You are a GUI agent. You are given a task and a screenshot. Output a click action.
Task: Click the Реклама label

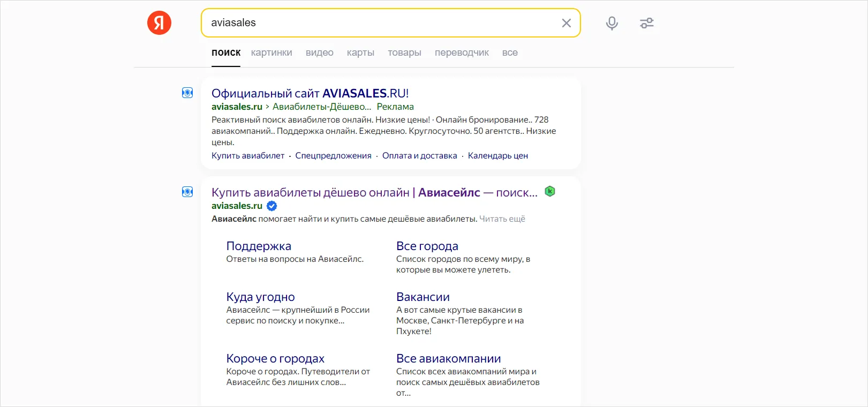[395, 107]
